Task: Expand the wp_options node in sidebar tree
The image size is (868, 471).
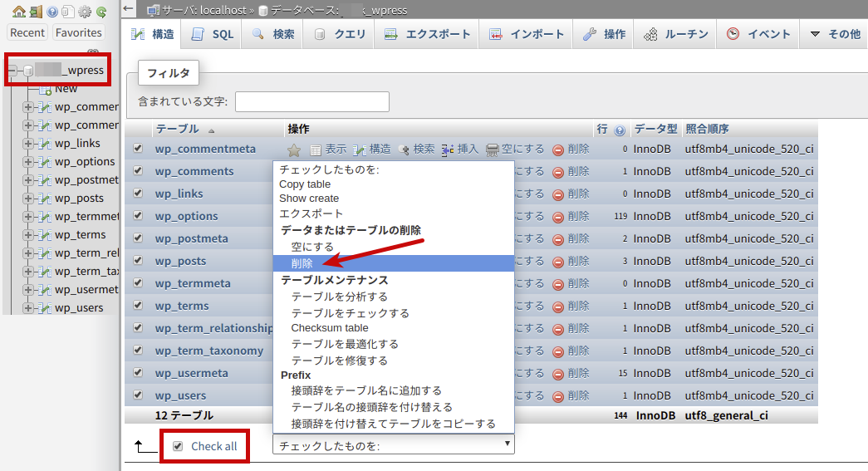Action: [27, 162]
